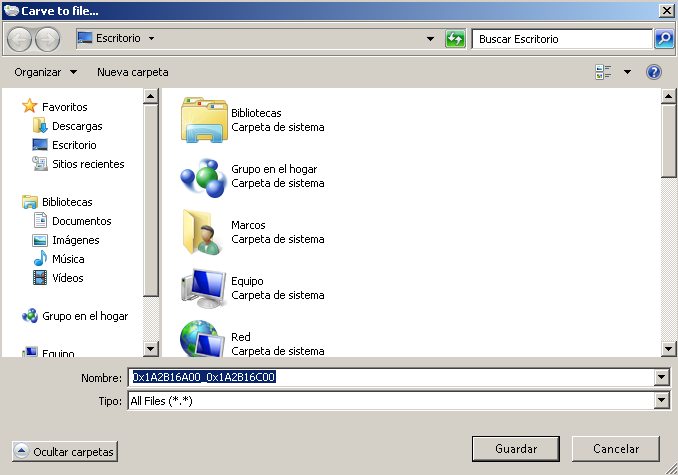Image resolution: width=678 pixels, height=475 pixels.
Task: Click the back navigation arrow button
Action: pos(20,39)
